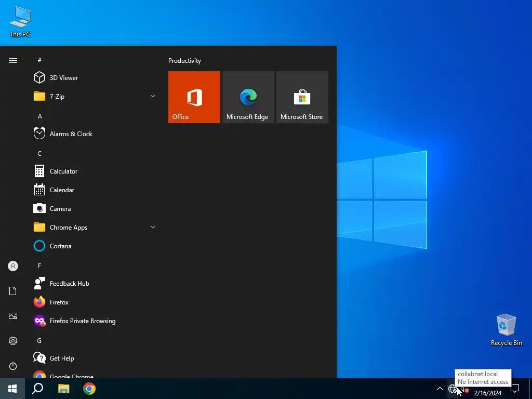Select the Productivity group heading

click(184, 61)
